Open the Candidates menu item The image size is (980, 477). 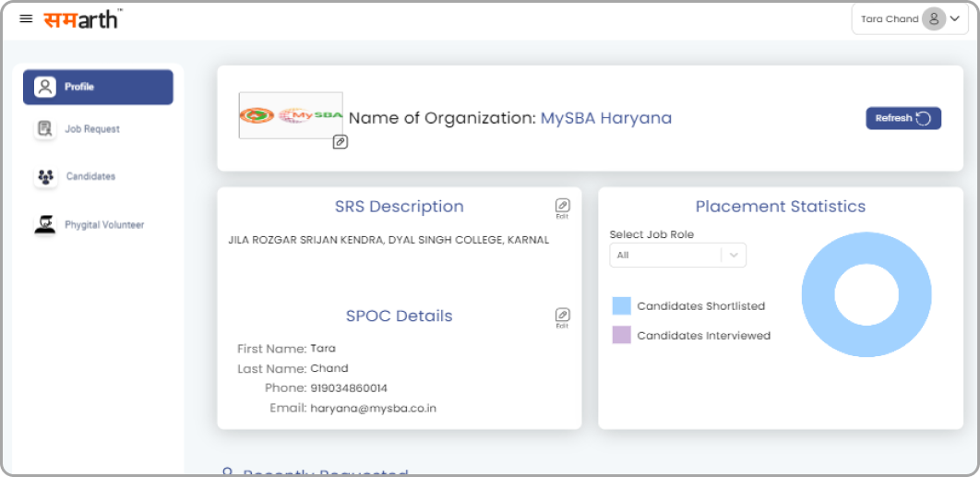(x=90, y=176)
